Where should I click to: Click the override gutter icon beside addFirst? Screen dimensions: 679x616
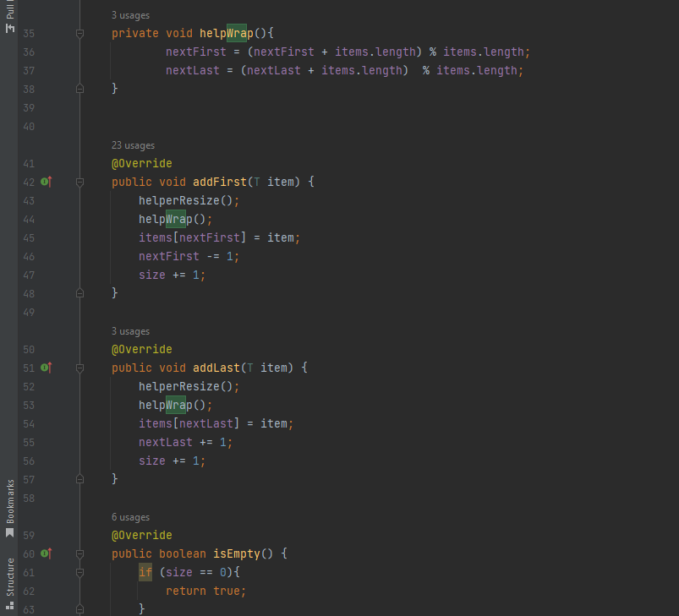click(47, 182)
